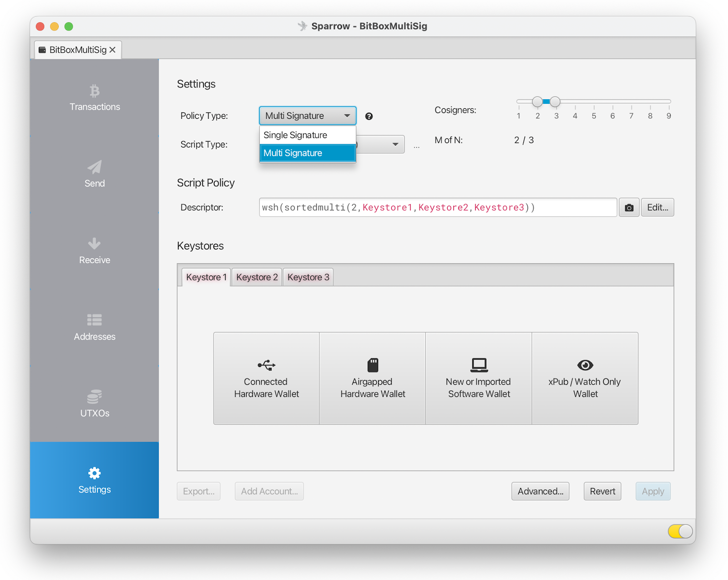Select Multi Signature from dropdown list
The height and width of the screenshot is (580, 728).
[308, 153]
